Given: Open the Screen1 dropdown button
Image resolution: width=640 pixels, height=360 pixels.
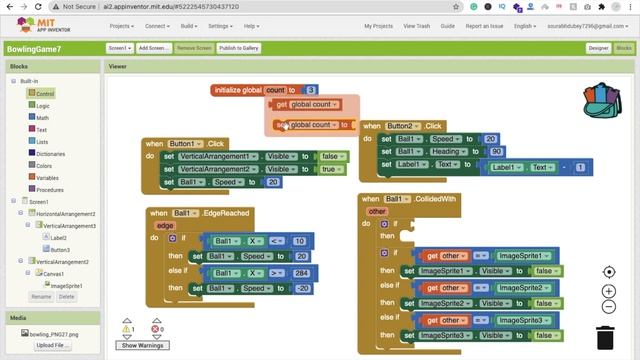Looking at the screenshot, I should coord(120,48).
